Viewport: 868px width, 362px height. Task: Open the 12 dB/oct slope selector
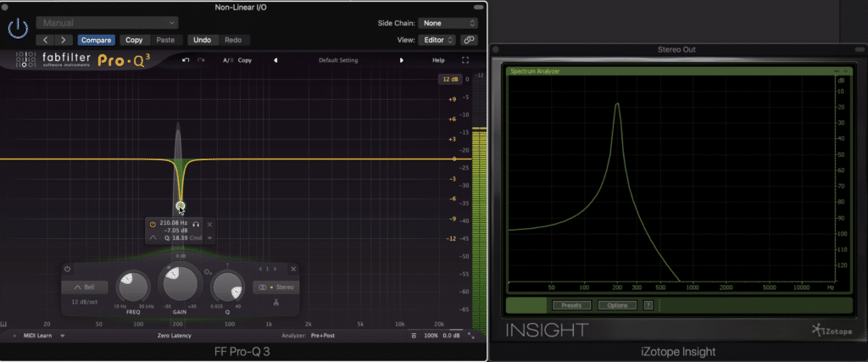[85, 302]
